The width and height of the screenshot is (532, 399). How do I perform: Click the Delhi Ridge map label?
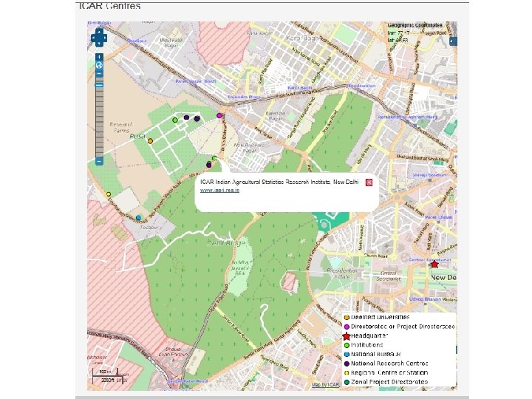click(226, 243)
